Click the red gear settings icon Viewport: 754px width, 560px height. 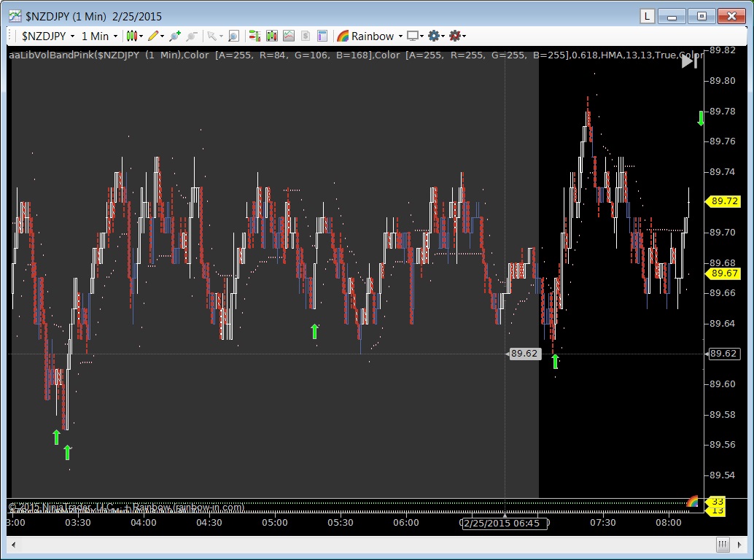(x=455, y=36)
